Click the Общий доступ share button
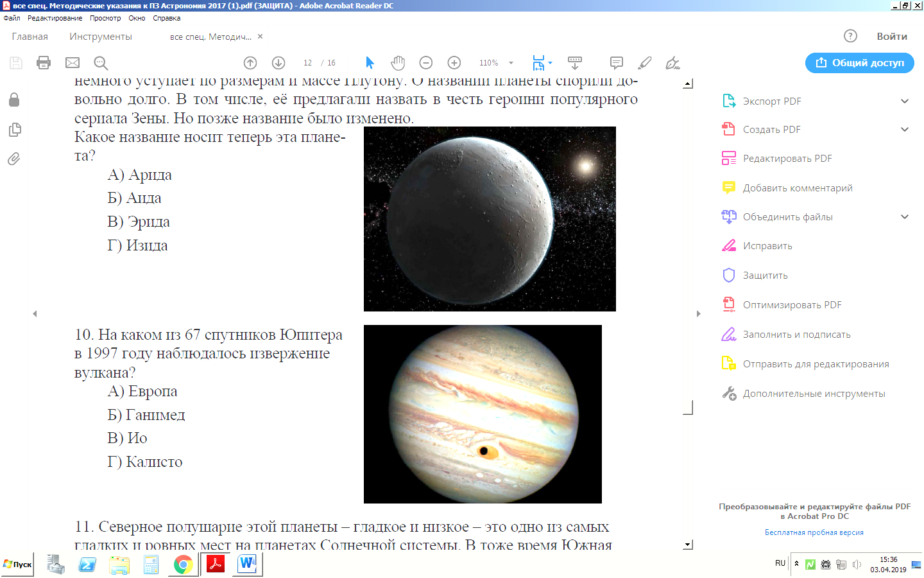 860,63
